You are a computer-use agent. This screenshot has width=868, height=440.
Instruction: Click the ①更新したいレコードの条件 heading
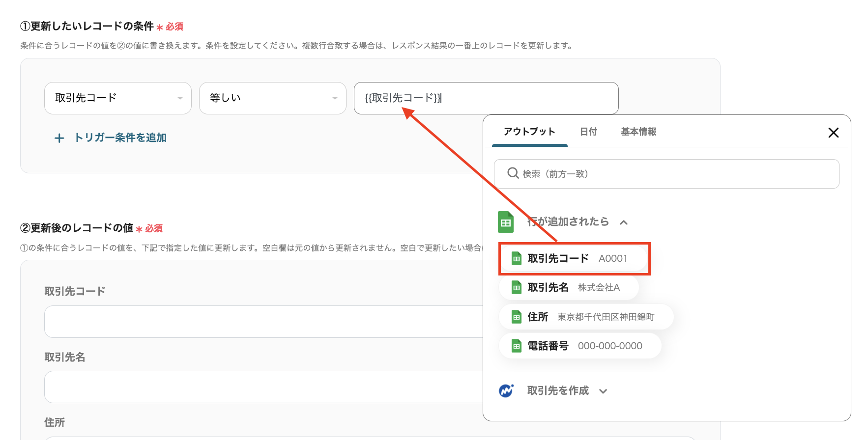point(87,26)
